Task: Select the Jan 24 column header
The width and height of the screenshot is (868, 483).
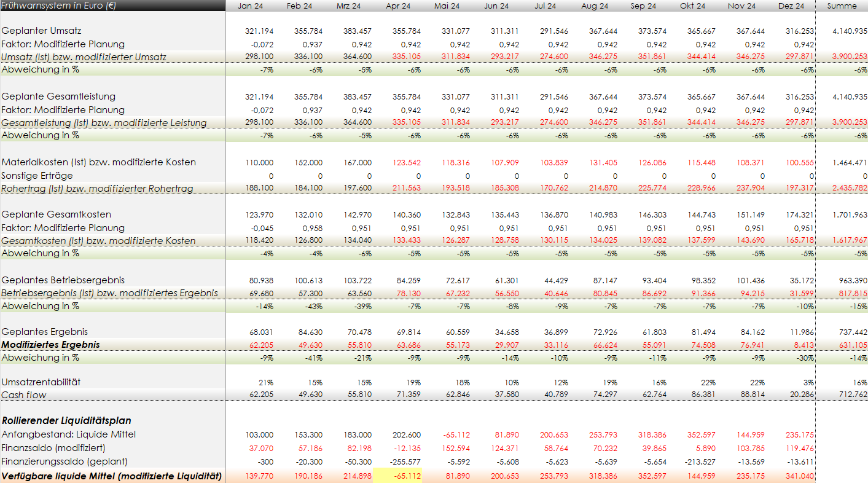Action: click(249, 6)
